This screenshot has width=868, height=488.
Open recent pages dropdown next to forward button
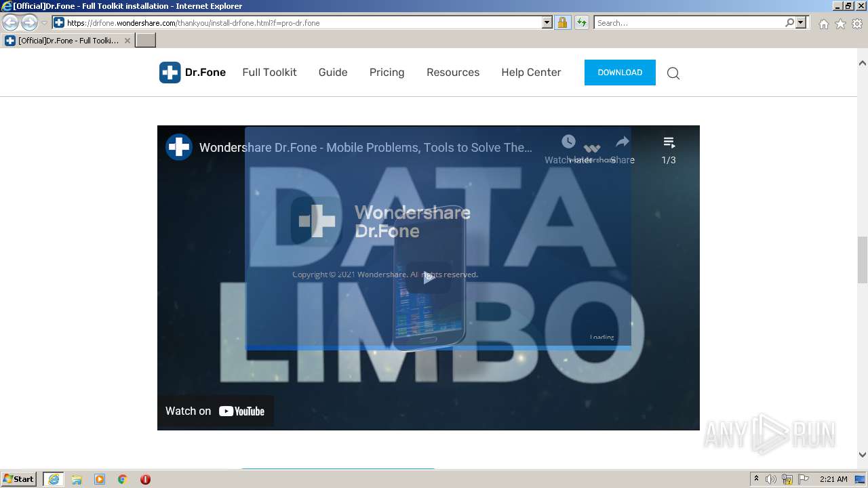(44, 22)
